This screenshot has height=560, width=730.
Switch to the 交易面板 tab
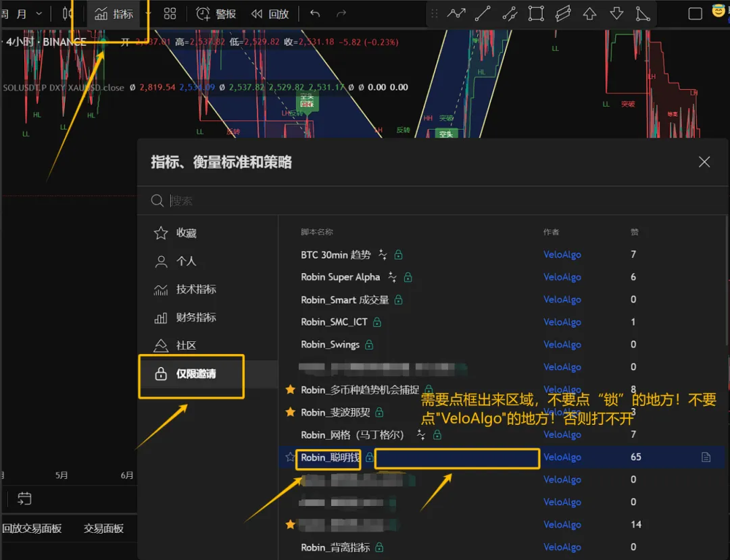click(103, 528)
